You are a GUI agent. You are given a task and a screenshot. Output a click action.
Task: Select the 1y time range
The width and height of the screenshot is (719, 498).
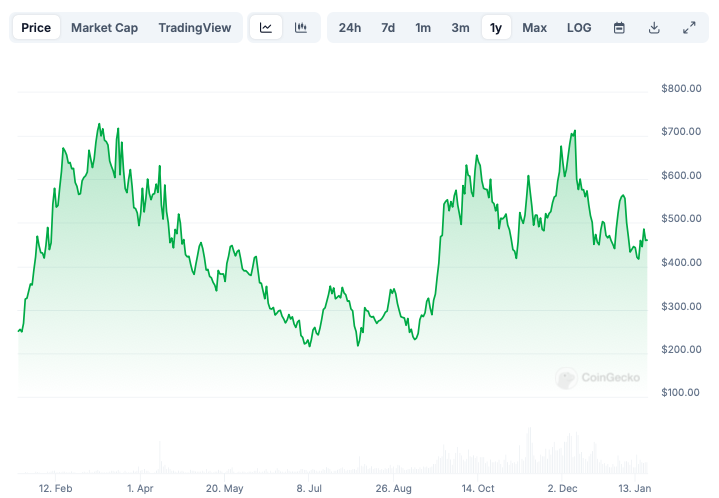496,28
